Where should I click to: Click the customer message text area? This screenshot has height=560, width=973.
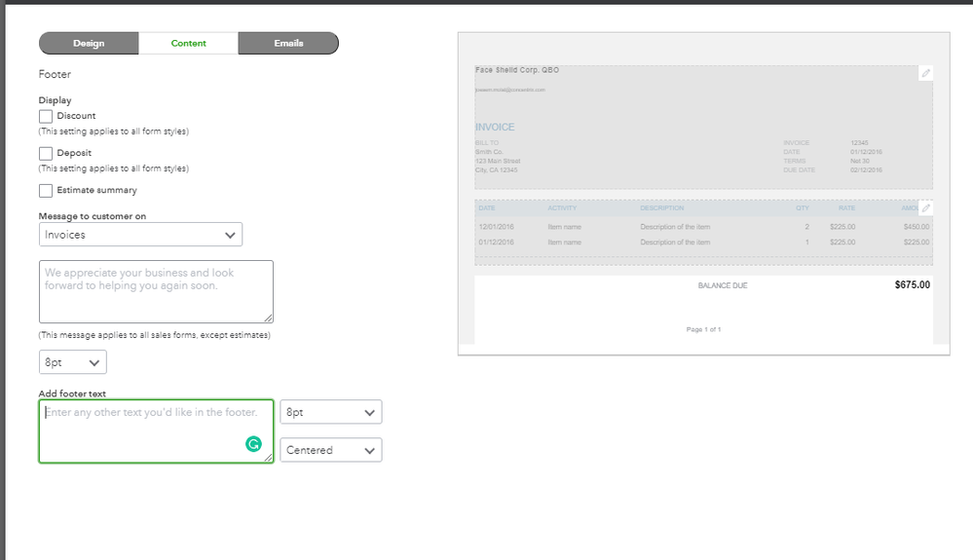(157, 291)
